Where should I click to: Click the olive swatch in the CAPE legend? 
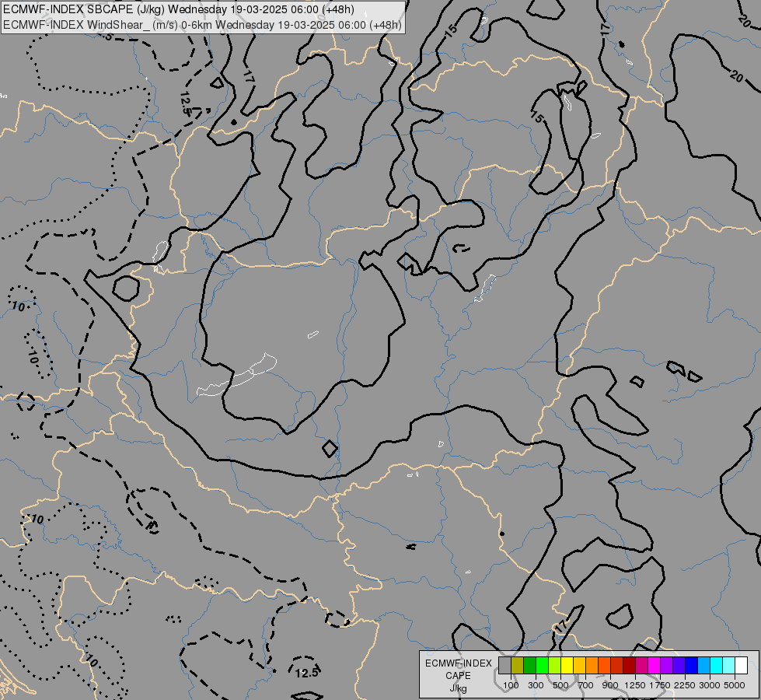[x=518, y=666]
